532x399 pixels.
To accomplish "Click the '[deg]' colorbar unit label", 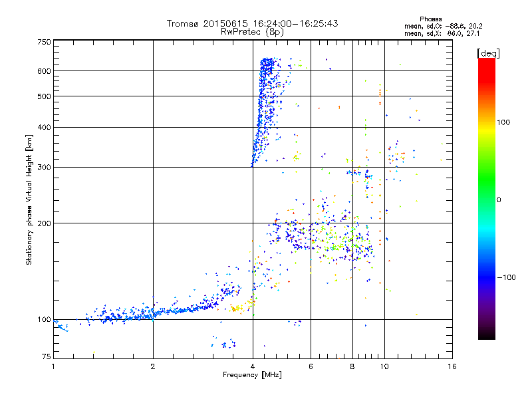I will (488, 53).
